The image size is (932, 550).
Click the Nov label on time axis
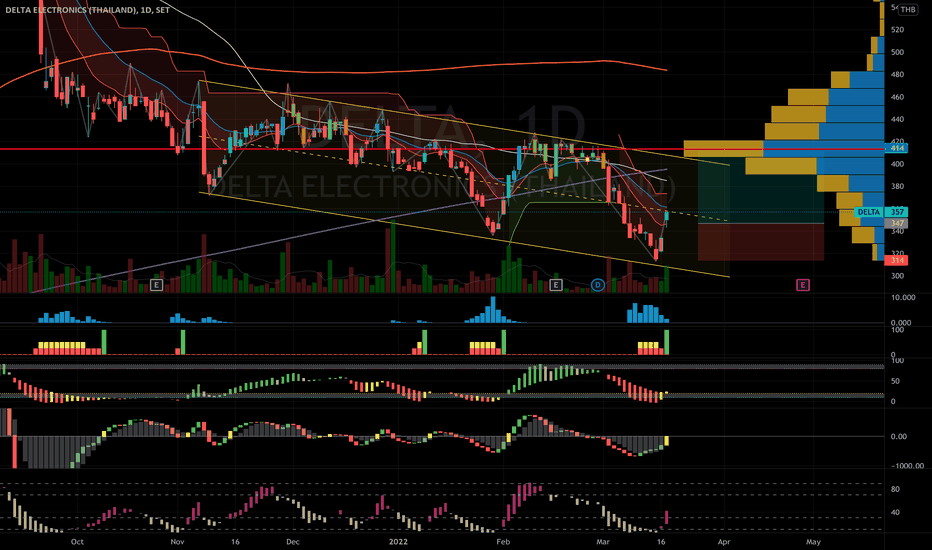tap(177, 542)
